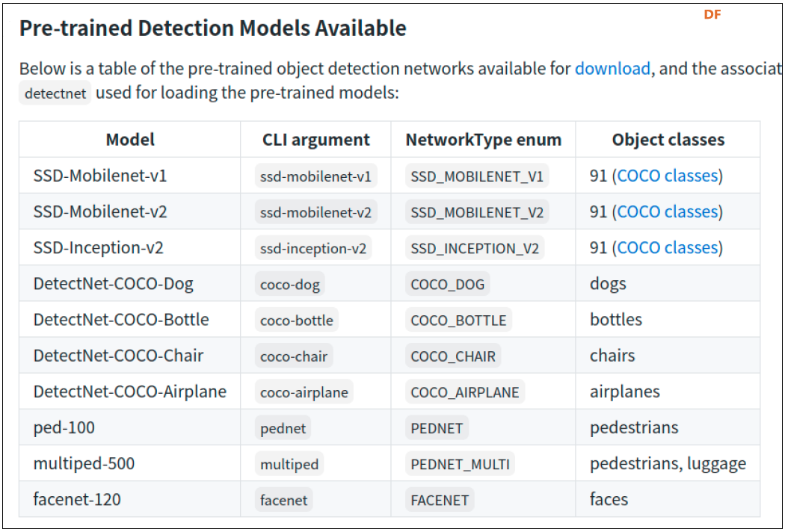The image size is (785, 532).
Task: Click the 'ssd-mobilenet-v1' CLI argument
Action: coord(316,176)
